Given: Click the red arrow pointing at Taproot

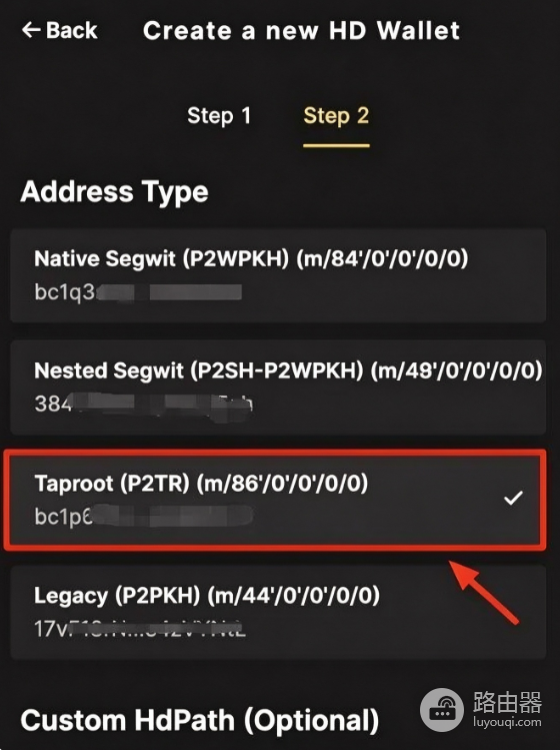Looking at the screenshot, I should click(x=484, y=592).
